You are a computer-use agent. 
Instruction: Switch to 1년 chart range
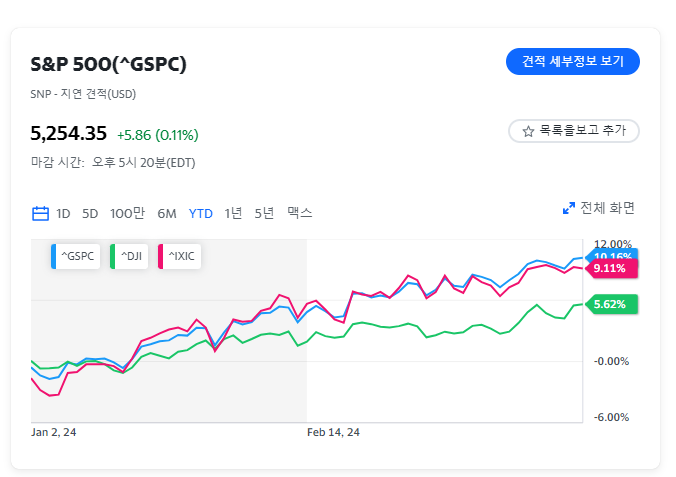click(233, 213)
